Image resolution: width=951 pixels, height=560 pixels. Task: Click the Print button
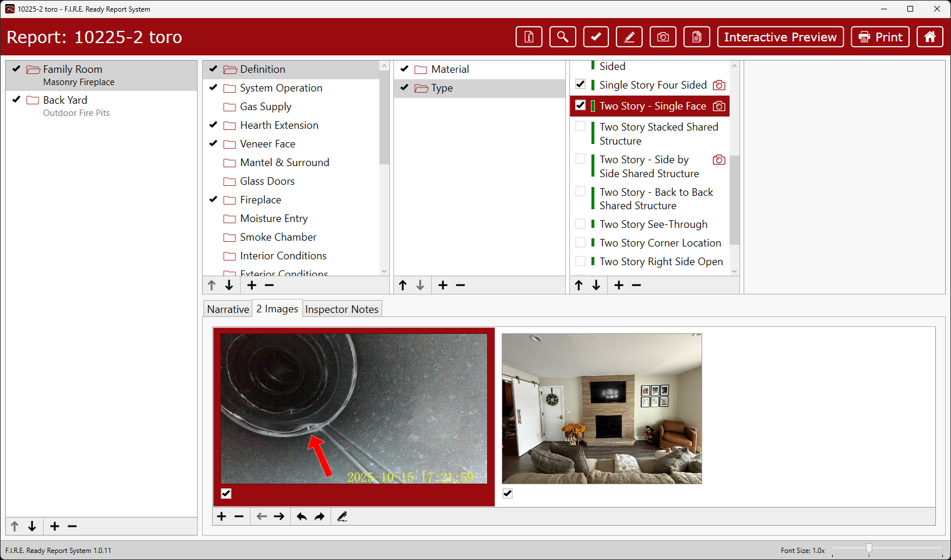point(880,37)
